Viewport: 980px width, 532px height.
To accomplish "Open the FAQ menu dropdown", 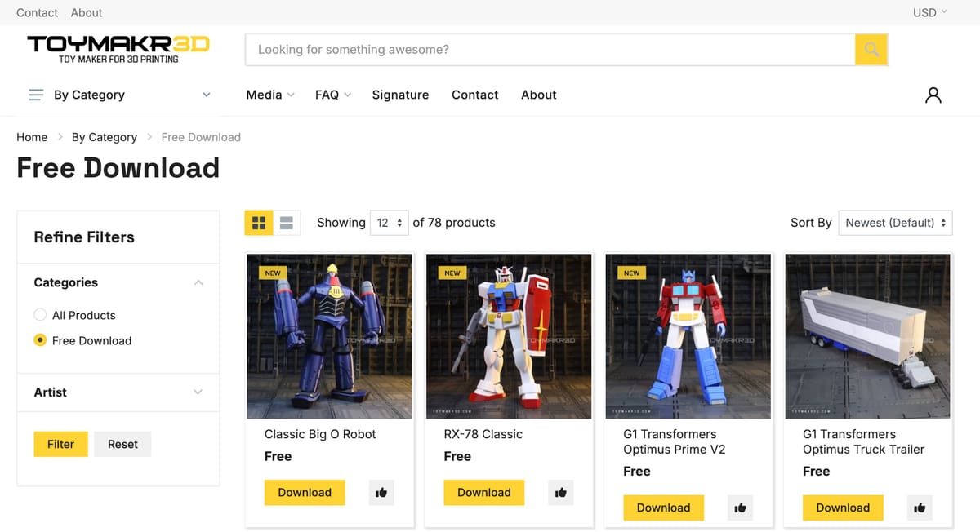I will click(333, 95).
